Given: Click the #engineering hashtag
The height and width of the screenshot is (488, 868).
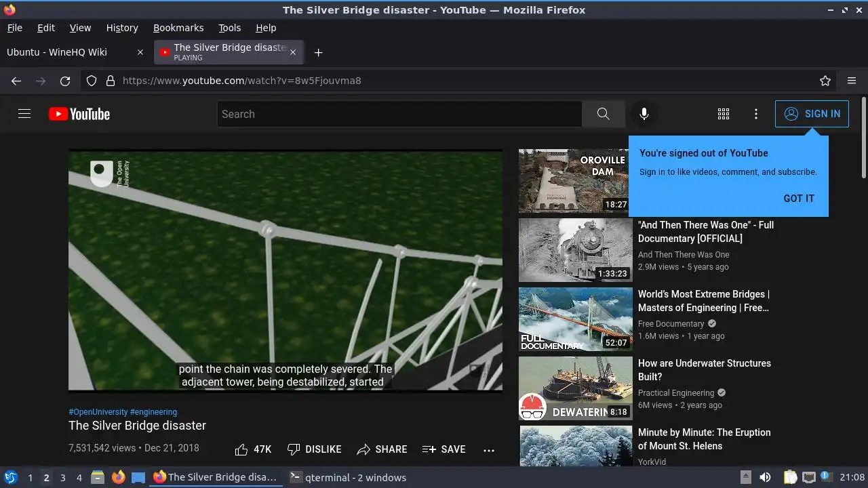Looking at the screenshot, I should tap(153, 411).
